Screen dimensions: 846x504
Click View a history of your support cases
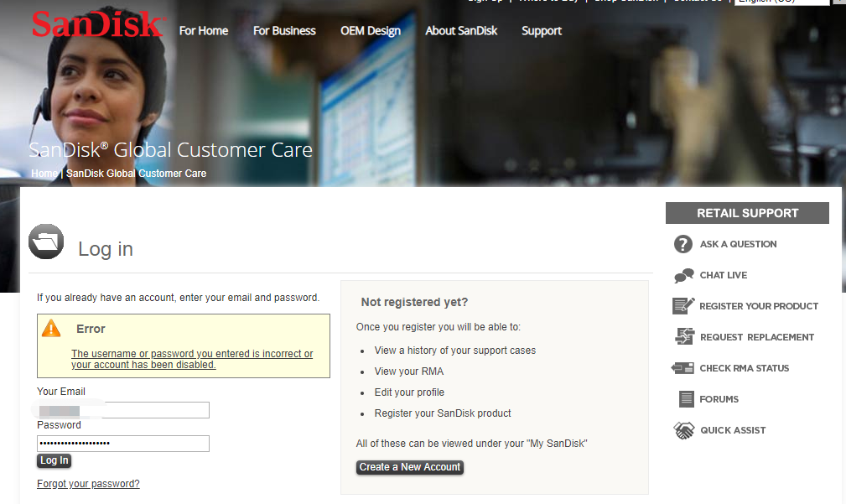[x=454, y=351]
